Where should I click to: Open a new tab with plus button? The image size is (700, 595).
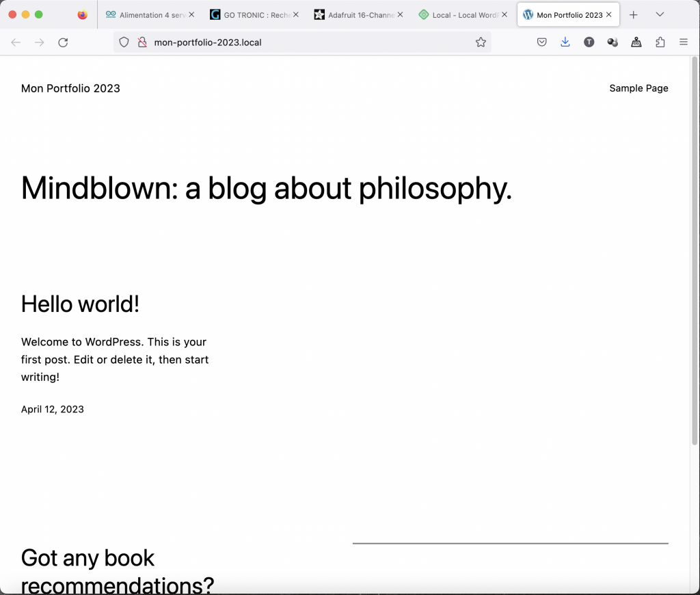tap(634, 14)
